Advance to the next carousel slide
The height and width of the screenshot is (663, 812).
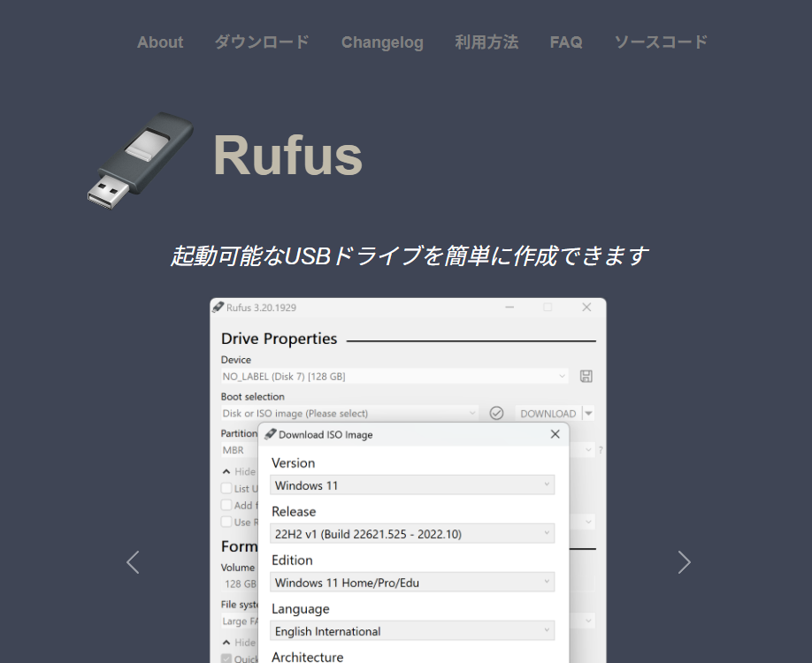pos(684,562)
